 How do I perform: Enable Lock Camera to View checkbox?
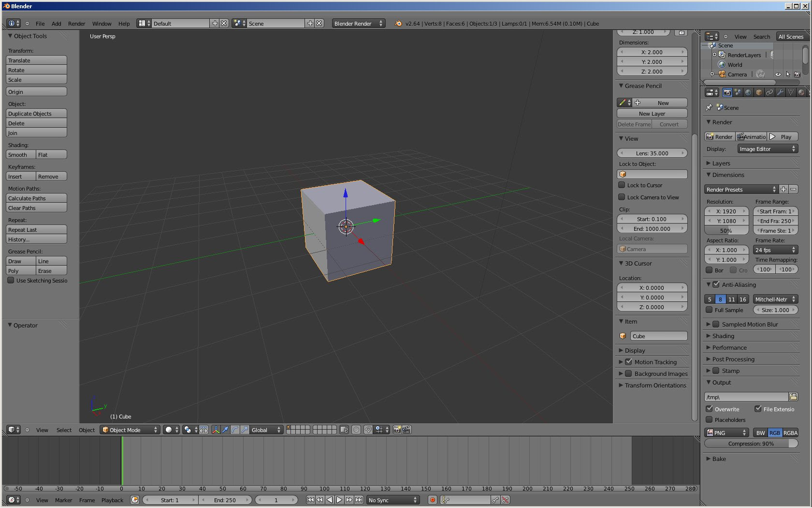pos(622,197)
